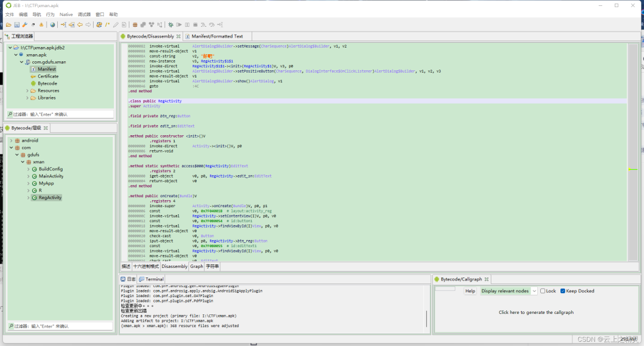
Task: Select the R class in hierarchy
Action: click(x=41, y=191)
